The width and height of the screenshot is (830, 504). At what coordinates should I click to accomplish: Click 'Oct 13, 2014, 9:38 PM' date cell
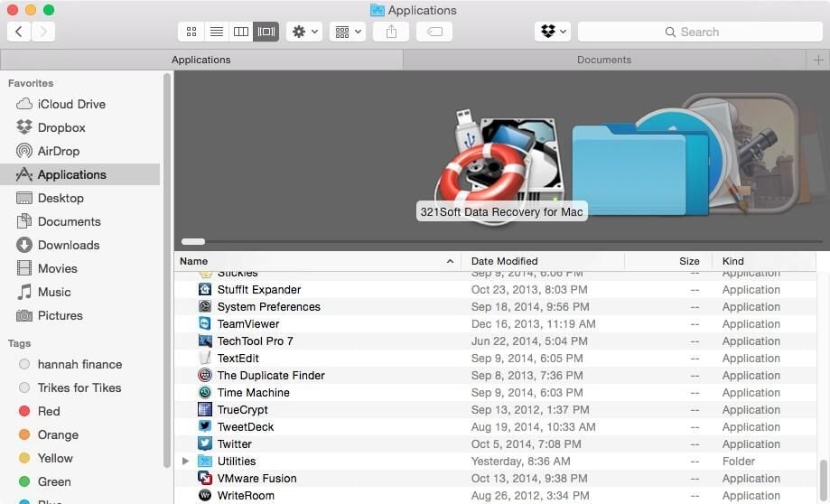tap(529, 479)
